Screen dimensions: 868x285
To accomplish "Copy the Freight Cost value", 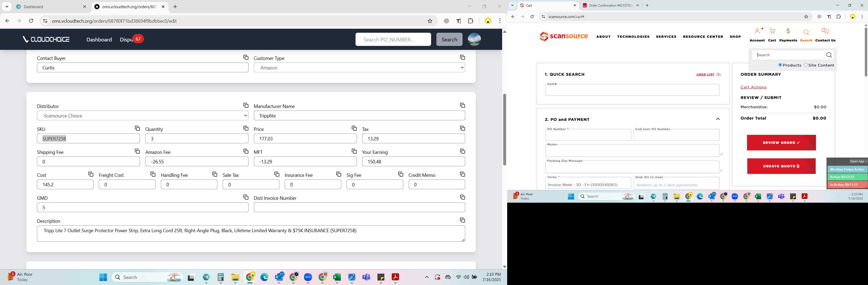I will 153,174.
